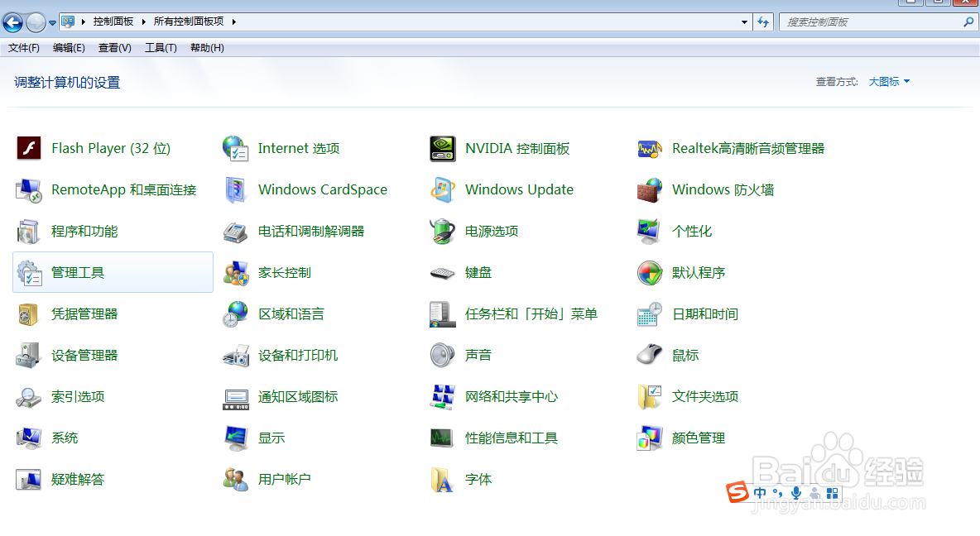Image resolution: width=980 pixels, height=536 pixels.
Task: Click the 网络和共享中心 label text
Action: (512, 397)
